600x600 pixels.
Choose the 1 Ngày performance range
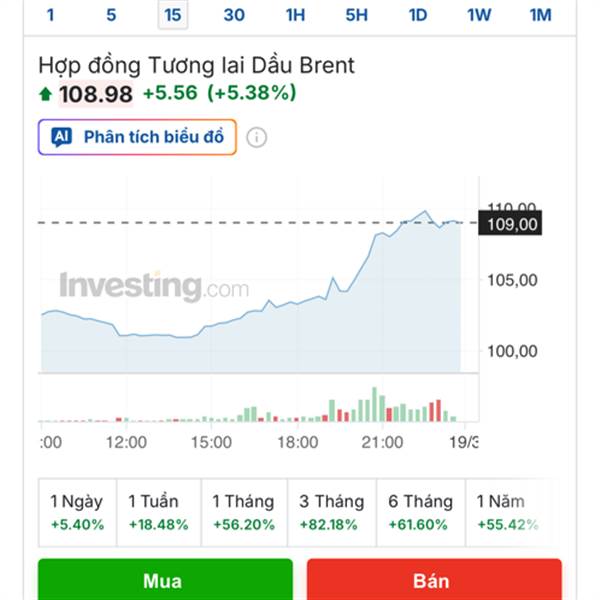pyautogui.click(x=77, y=512)
